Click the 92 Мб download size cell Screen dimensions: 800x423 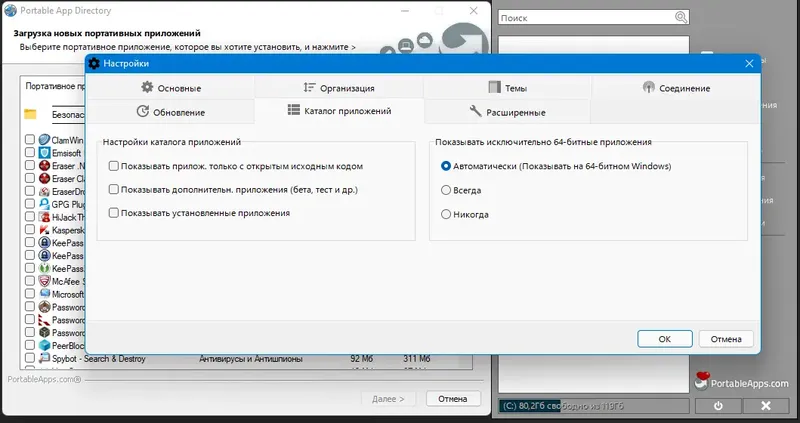coord(362,359)
